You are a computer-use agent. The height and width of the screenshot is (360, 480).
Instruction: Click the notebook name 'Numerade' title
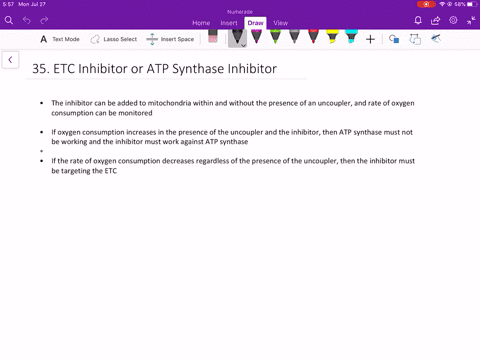(240, 12)
